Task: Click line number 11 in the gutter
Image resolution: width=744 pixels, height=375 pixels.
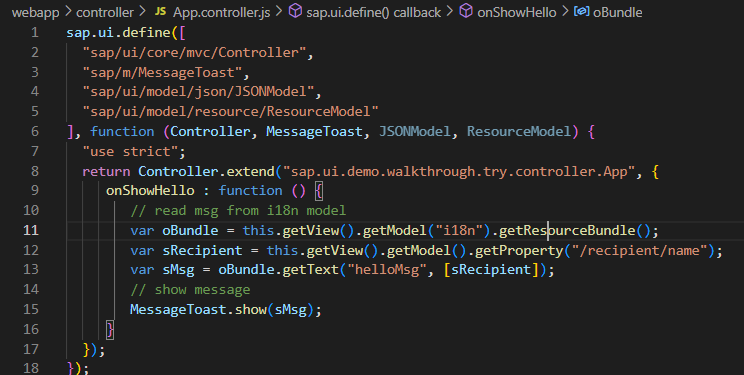Action: tap(31, 230)
